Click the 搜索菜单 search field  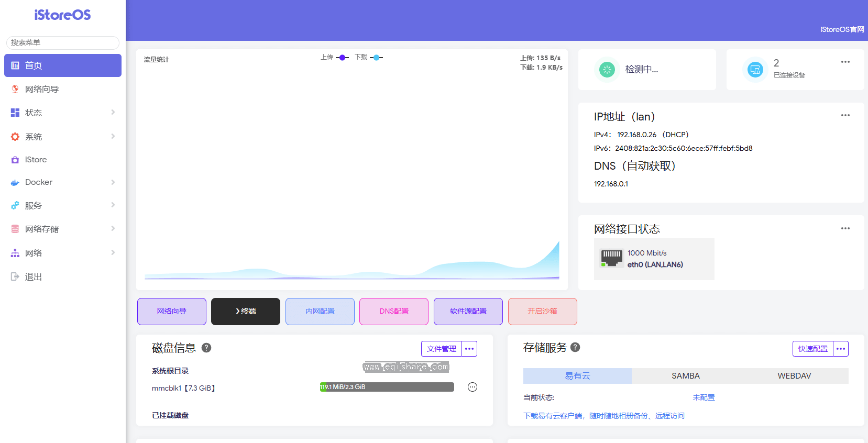pyautogui.click(x=63, y=42)
